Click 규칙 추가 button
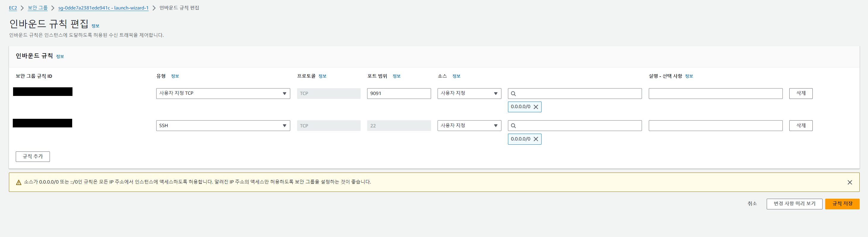Screen dimensions: 868x237 point(33,157)
